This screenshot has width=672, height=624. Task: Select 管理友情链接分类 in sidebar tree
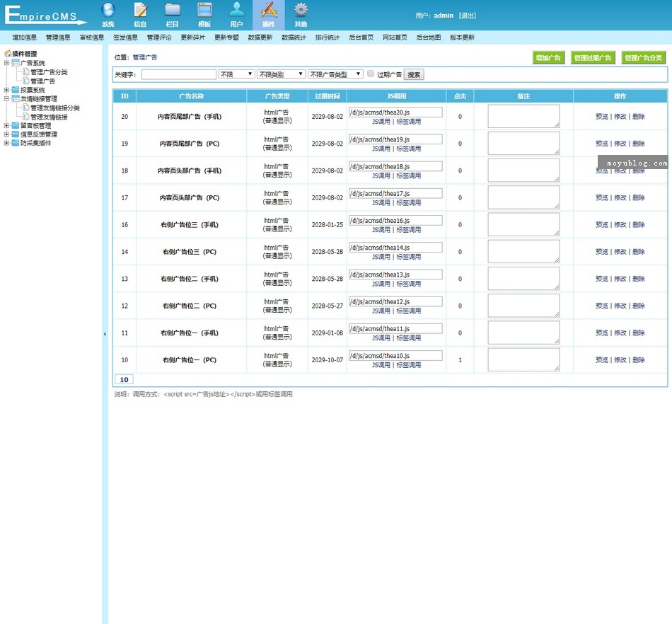coord(55,108)
